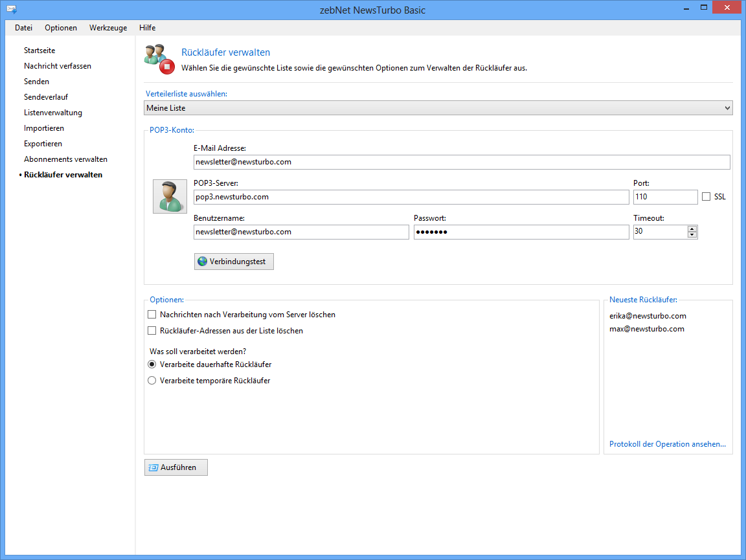Click the Port field showing 110
Screen dimensions: 746x560
pos(665,197)
